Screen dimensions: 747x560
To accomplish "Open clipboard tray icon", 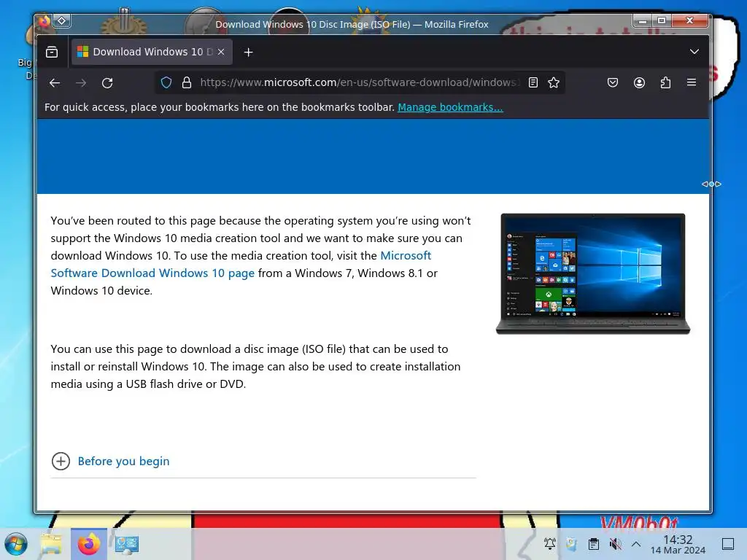I will click(x=593, y=544).
